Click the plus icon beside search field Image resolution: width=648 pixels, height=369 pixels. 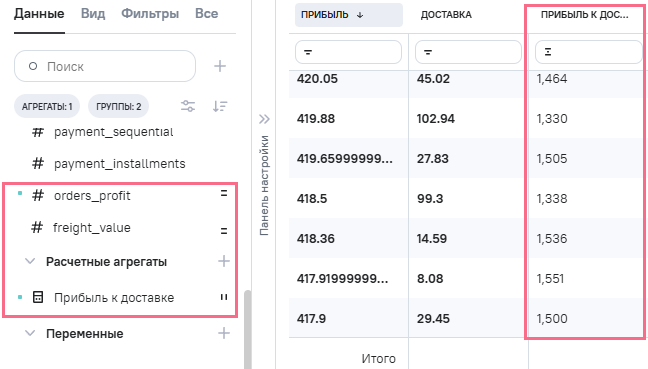coord(220,66)
